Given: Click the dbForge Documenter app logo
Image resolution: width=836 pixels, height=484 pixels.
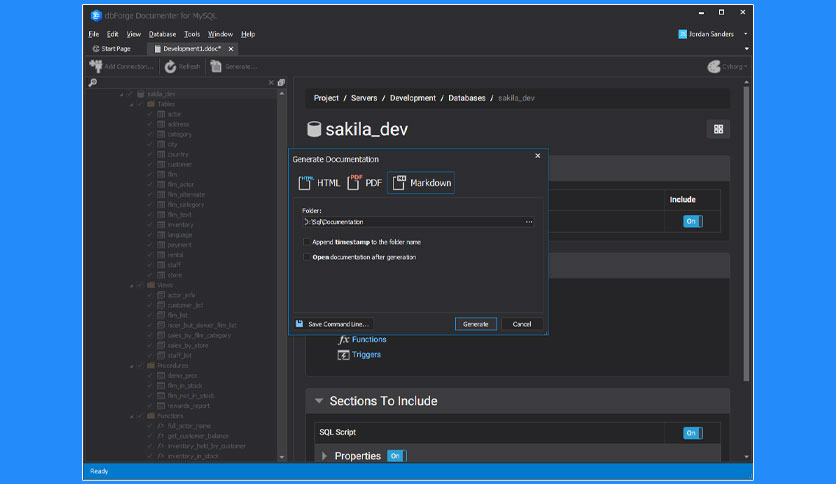Looking at the screenshot, I should [x=96, y=15].
